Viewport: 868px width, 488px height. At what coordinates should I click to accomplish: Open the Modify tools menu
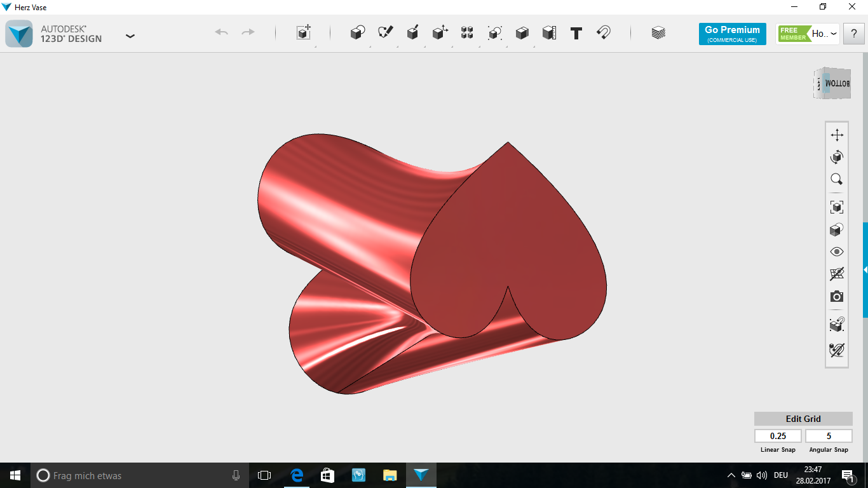pyautogui.click(x=440, y=32)
